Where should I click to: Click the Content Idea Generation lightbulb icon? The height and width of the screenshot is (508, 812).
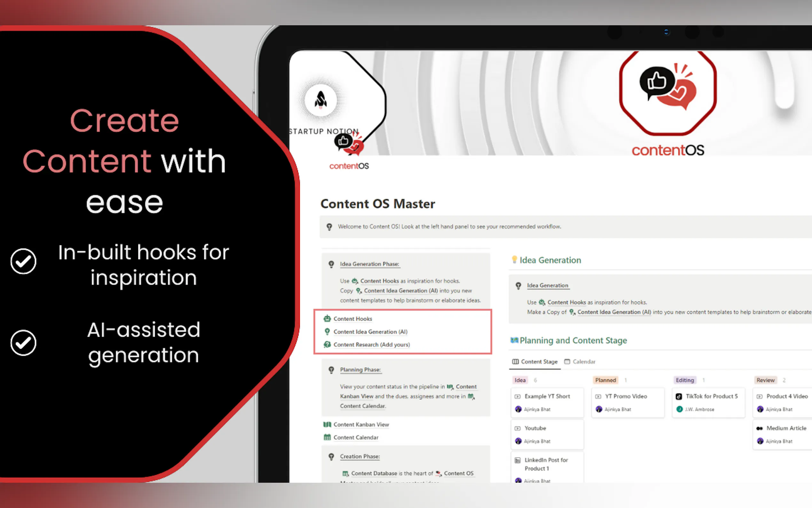pyautogui.click(x=327, y=332)
